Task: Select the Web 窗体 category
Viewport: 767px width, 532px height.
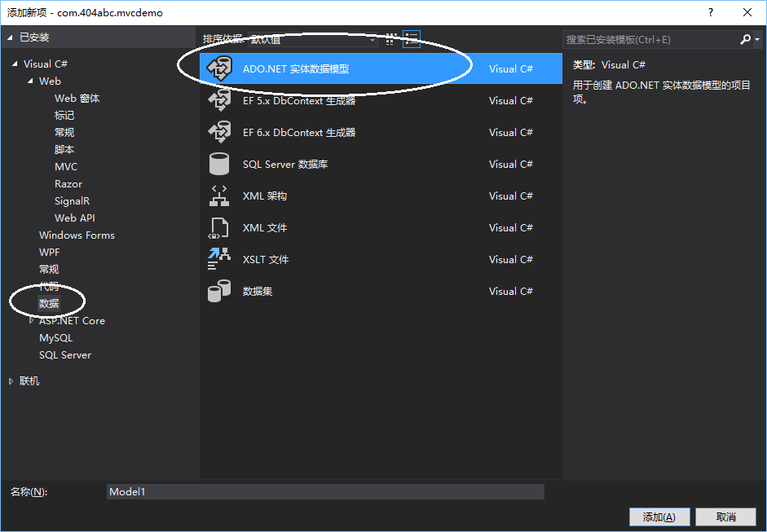Action: [77, 99]
